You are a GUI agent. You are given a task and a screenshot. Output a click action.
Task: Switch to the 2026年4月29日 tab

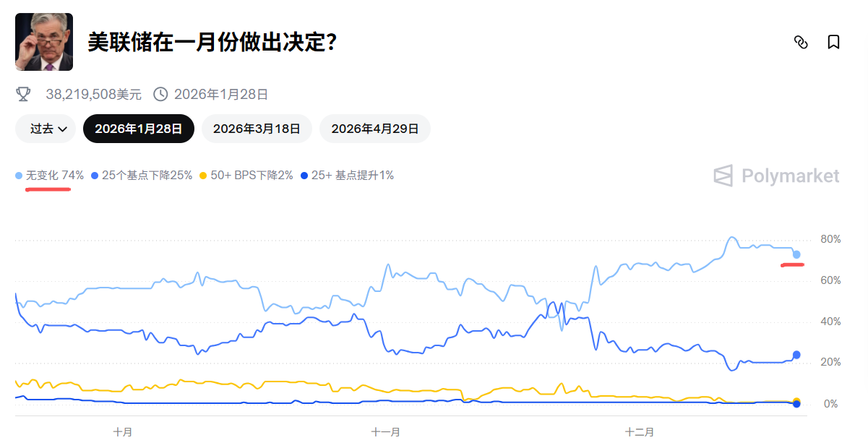[x=374, y=129]
